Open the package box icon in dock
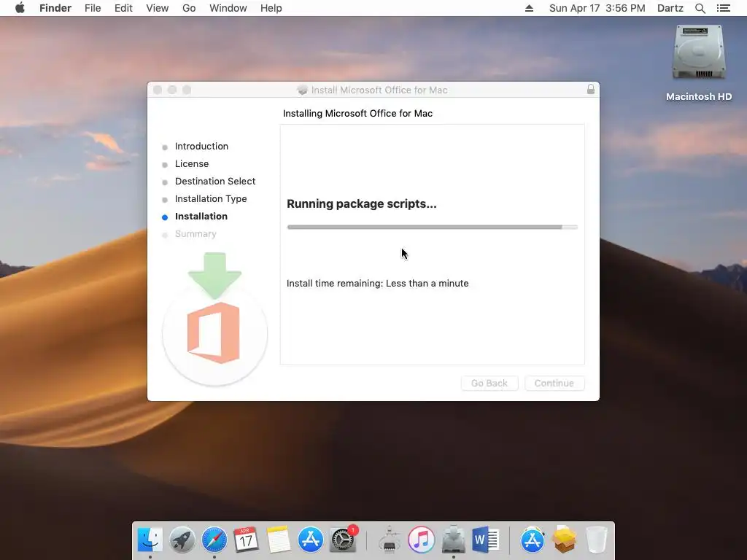747x560 pixels. [x=564, y=540]
